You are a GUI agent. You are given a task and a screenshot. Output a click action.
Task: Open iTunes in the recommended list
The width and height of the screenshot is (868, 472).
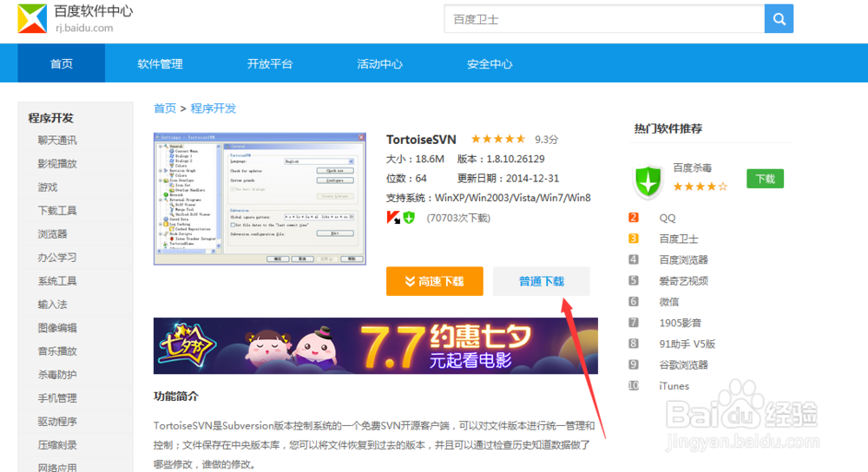click(674, 386)
